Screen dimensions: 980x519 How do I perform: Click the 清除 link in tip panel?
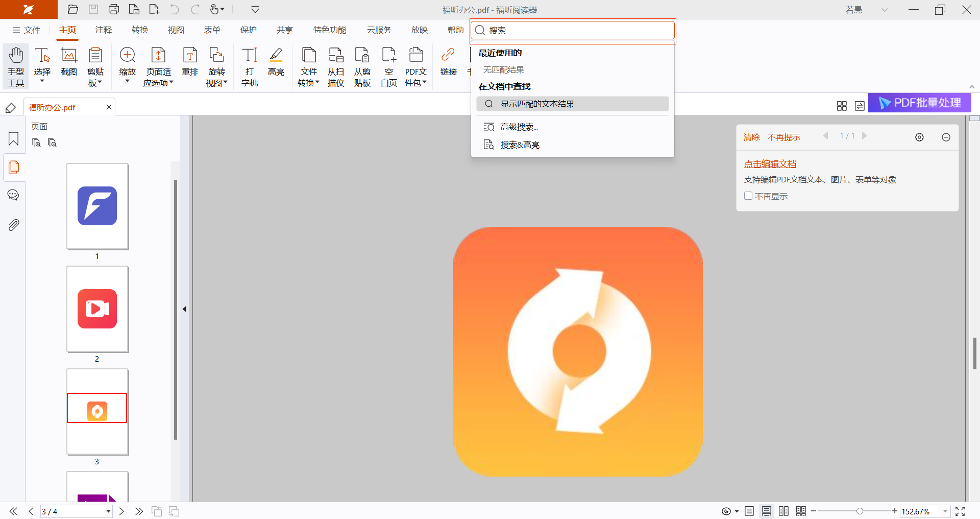[752, 137]
